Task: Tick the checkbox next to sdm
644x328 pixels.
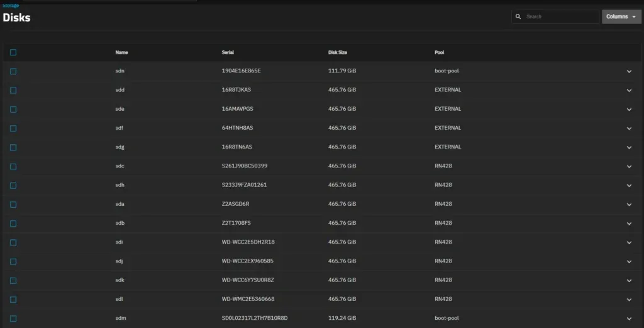Action: point(13,319)
